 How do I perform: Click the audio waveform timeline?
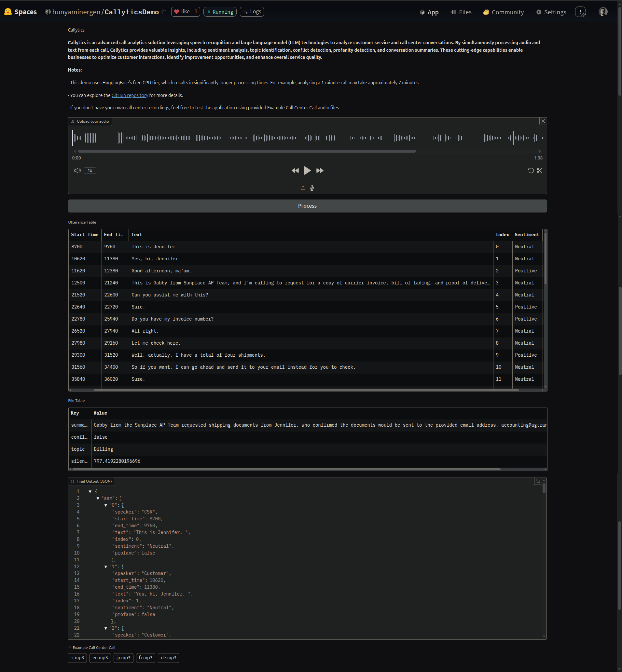click(x=307, y=138)
